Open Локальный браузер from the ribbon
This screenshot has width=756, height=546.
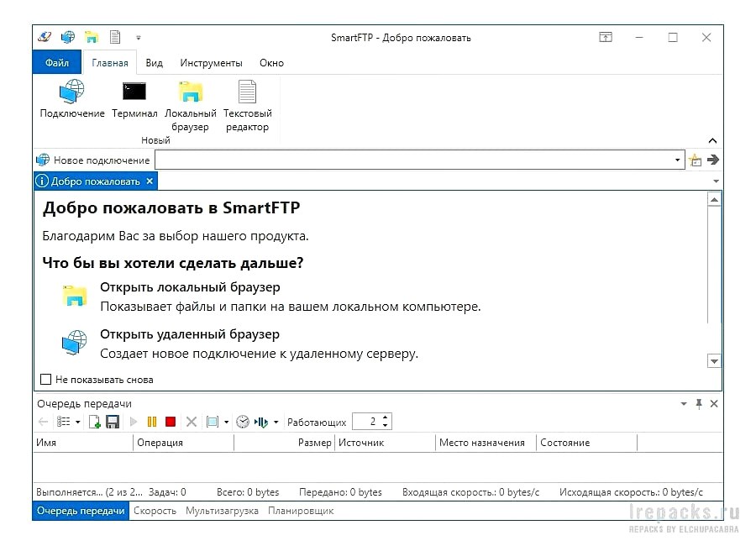tap(191, 106)
